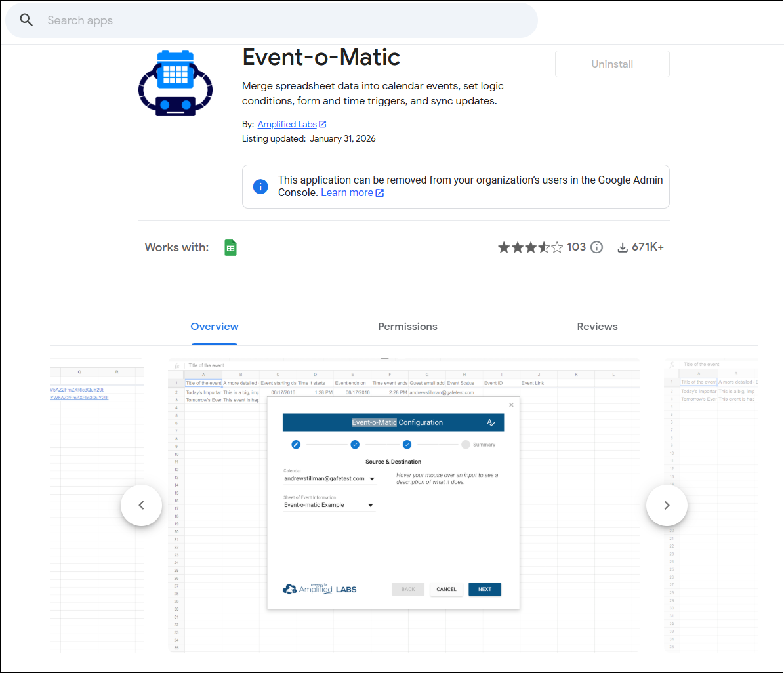784x675 pixels.
Task: Click external link icon after Learn more
Action: tap(379, 193)
